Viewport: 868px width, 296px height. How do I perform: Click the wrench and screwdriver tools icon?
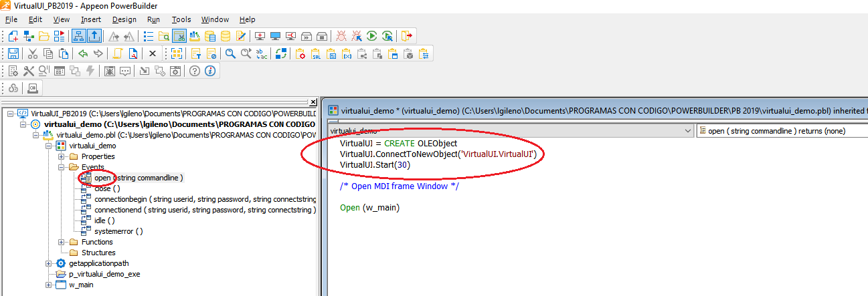tap(29, 71)
